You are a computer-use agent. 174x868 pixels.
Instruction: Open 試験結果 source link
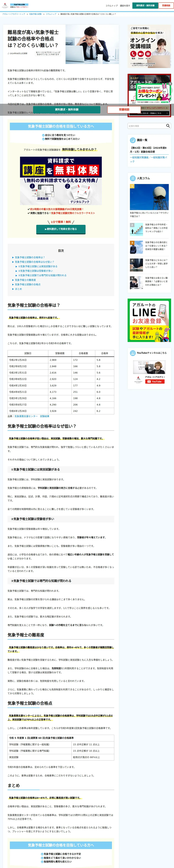45,416
